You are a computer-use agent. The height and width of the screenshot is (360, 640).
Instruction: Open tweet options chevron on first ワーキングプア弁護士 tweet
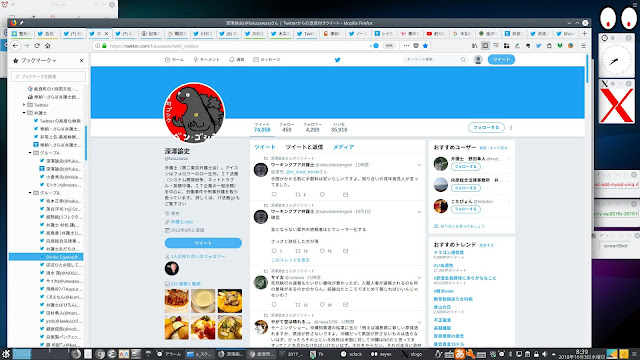[x=419, y=165]
